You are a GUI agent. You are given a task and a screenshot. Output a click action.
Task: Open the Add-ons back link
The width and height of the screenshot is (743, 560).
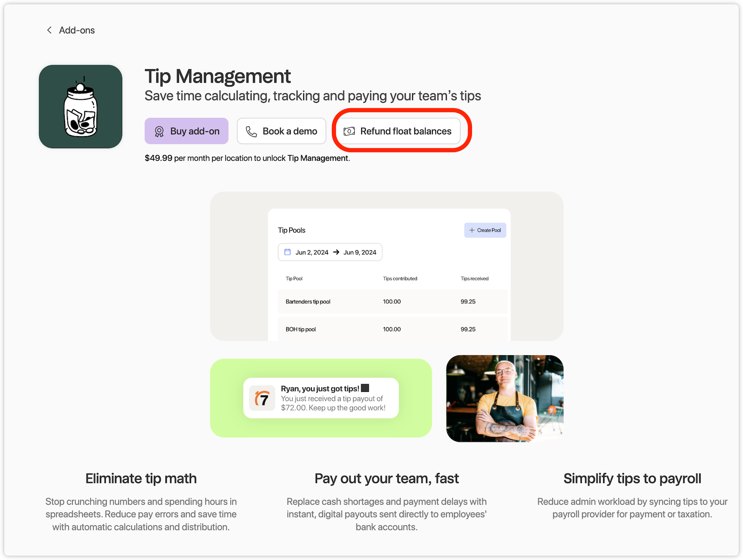pos(76,30)
